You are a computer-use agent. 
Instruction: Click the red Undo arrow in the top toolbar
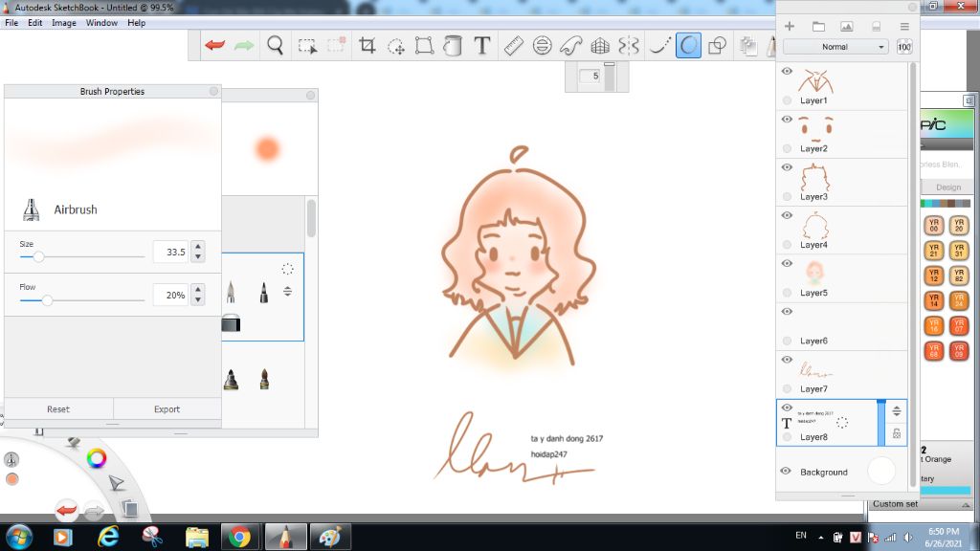coord(214,45)
